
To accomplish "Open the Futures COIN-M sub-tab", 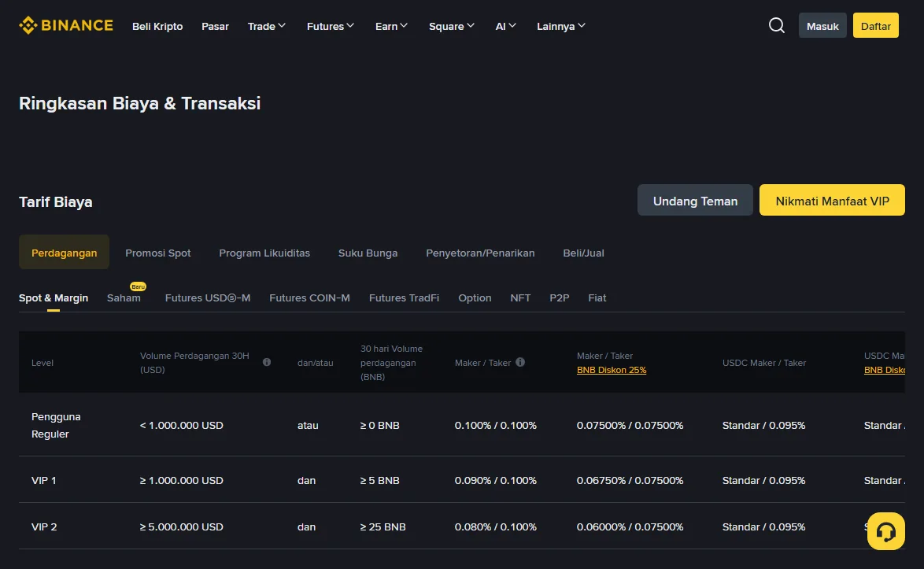I will point(309,298).
